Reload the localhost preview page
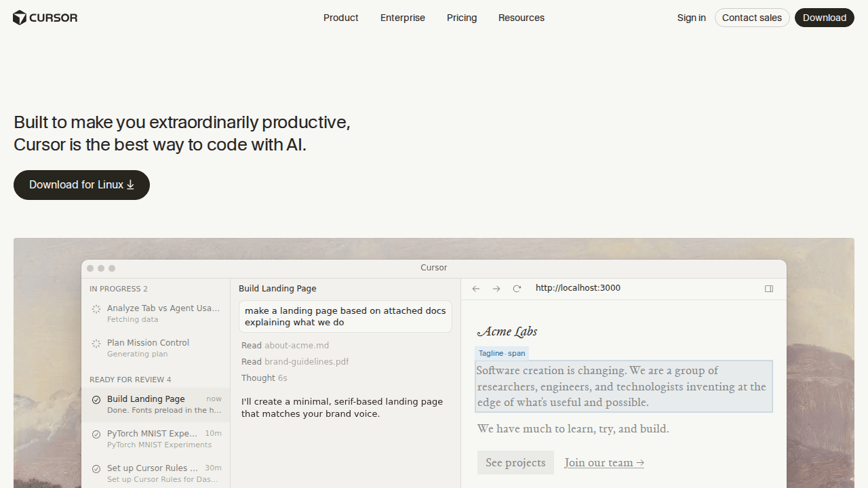The image size is (868, 488). [517, 289]
